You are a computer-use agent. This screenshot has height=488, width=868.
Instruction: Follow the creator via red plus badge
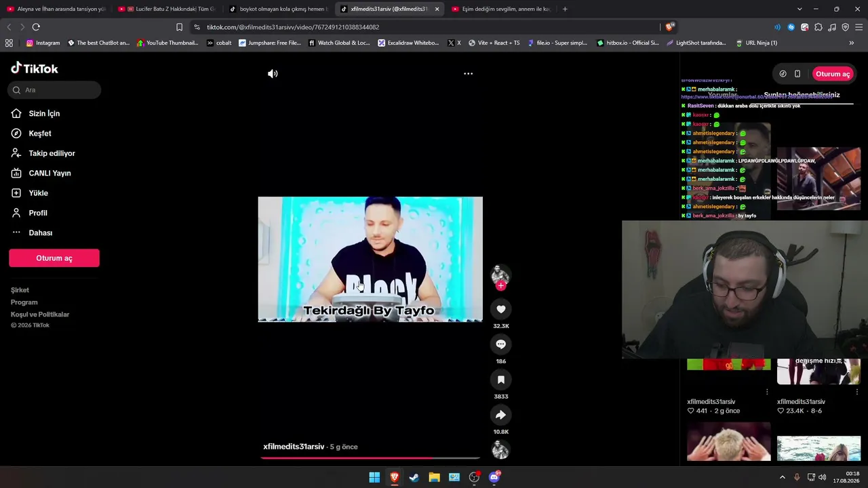(501, 286)
